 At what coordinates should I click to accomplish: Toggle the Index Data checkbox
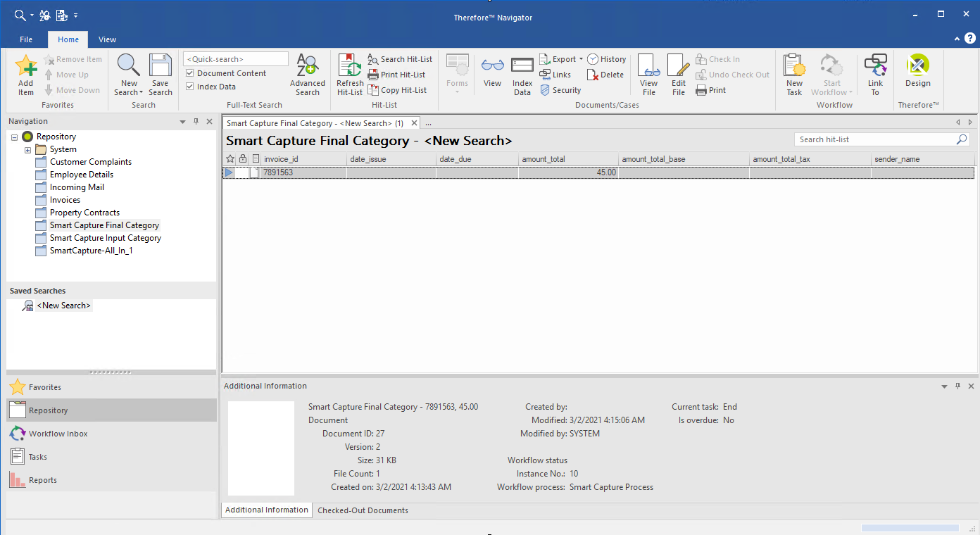click(190, 87)
